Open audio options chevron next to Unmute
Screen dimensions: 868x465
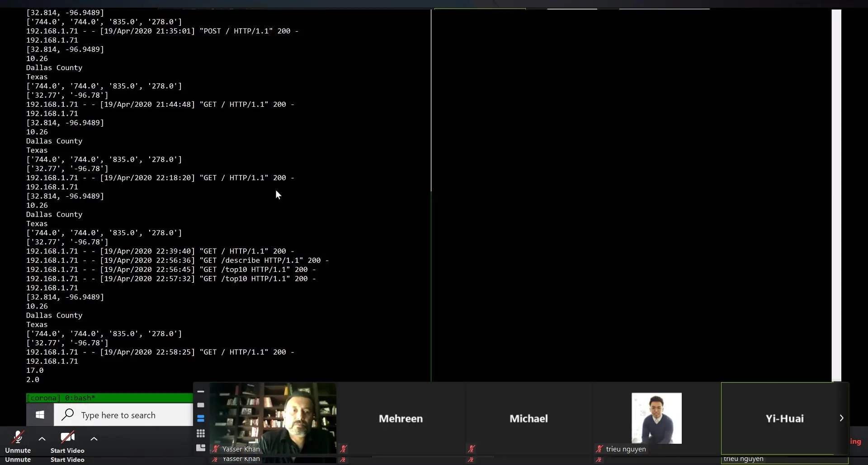(x=41, y=439)
